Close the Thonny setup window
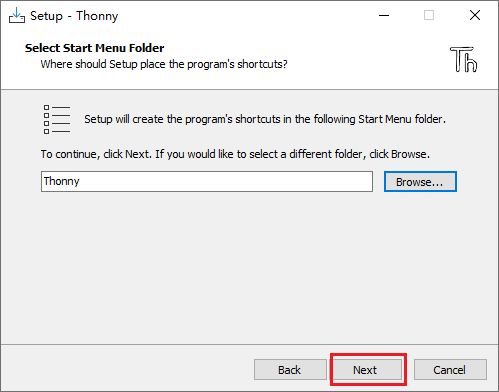 coord(475,15)
